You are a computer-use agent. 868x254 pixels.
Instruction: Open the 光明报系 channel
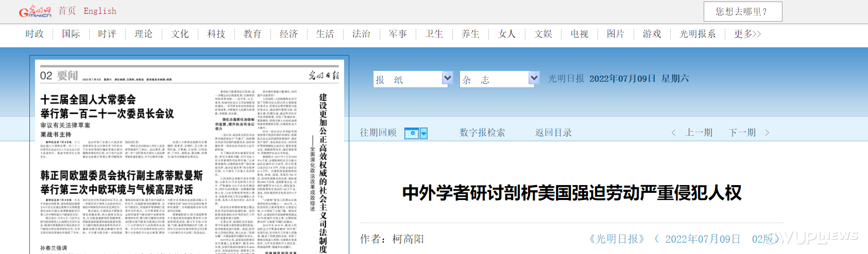click(x=697, y=34)
